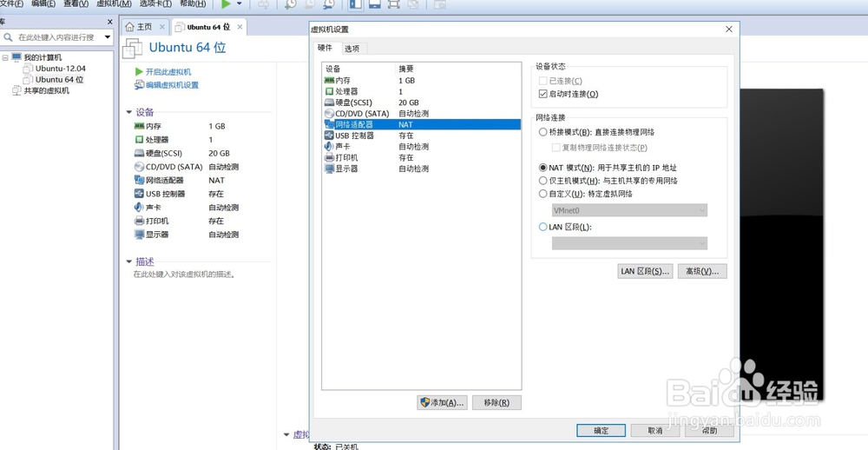
Task: Select the 桥接模式(B) radio button
Action: click(543, 132)
